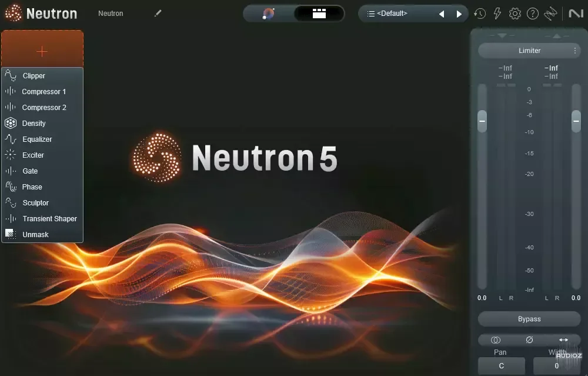Open help with the question mark icon
The image size is (588, 376).
tap(533, 14)
